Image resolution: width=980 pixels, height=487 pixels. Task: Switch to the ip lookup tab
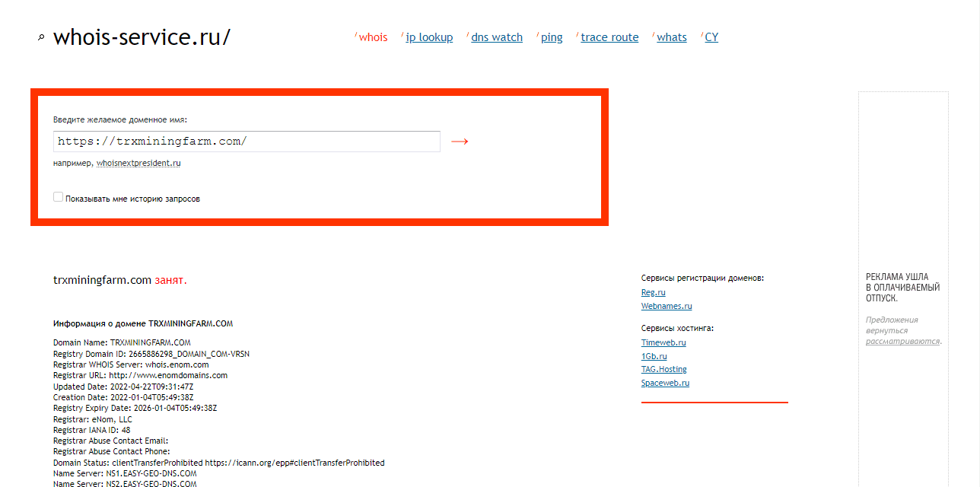coord(429,37)
